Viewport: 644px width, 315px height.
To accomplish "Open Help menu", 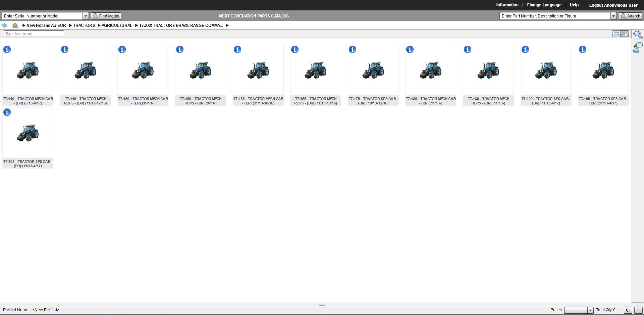I will point(574,5).
